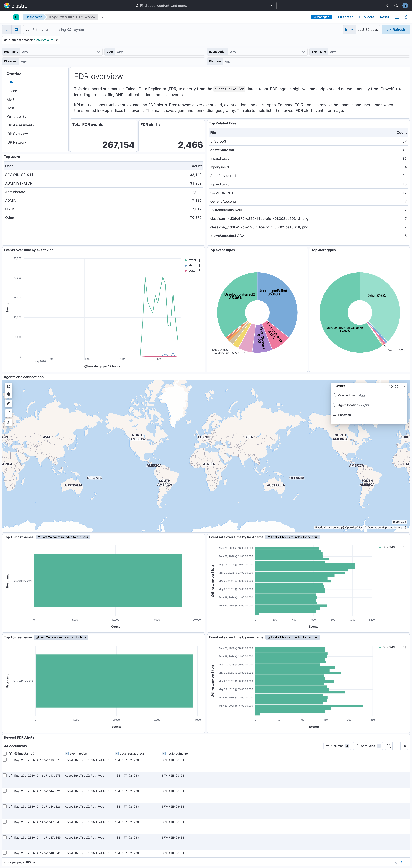Switch to the Alert dashboard

point(10,99)
